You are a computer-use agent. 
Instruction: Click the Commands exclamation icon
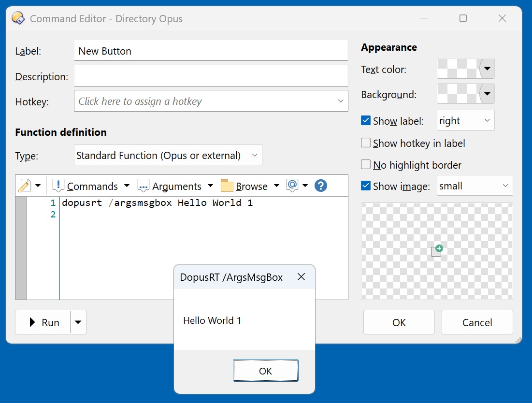(x=58, y=186)
